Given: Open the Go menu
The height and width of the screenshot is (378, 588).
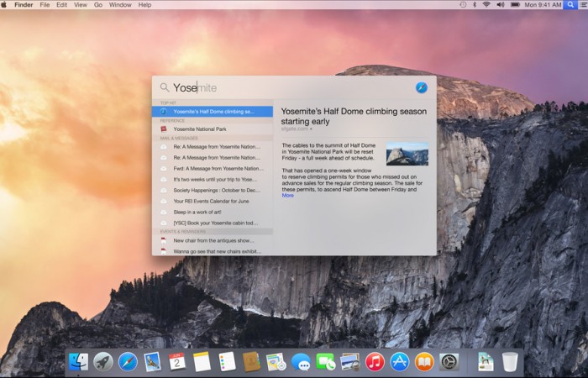Looking at the screenshot, I should click(x=98, y=5).
